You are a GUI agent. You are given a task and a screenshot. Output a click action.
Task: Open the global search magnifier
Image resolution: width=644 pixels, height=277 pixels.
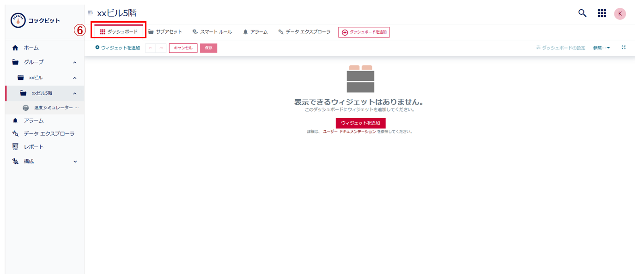[x=582, y=13]
